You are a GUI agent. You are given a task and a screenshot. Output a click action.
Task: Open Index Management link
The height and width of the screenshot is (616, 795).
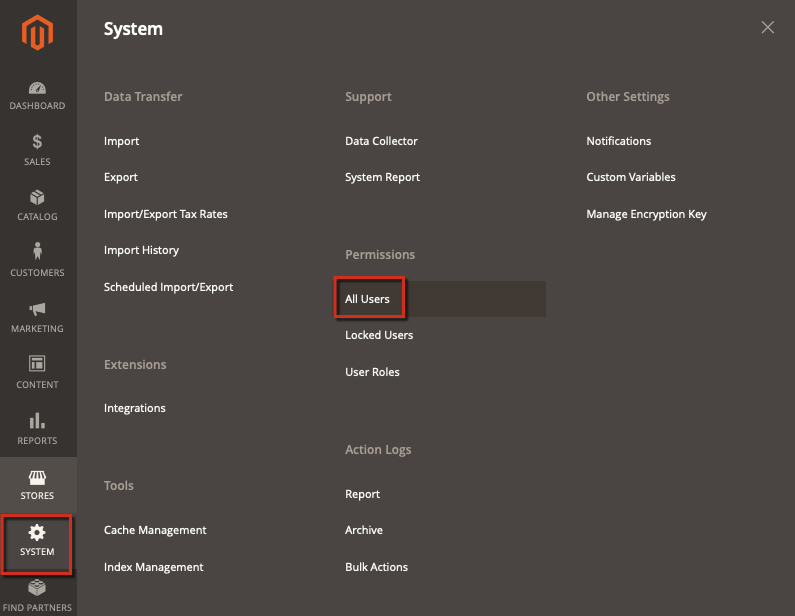click(154, 567)
